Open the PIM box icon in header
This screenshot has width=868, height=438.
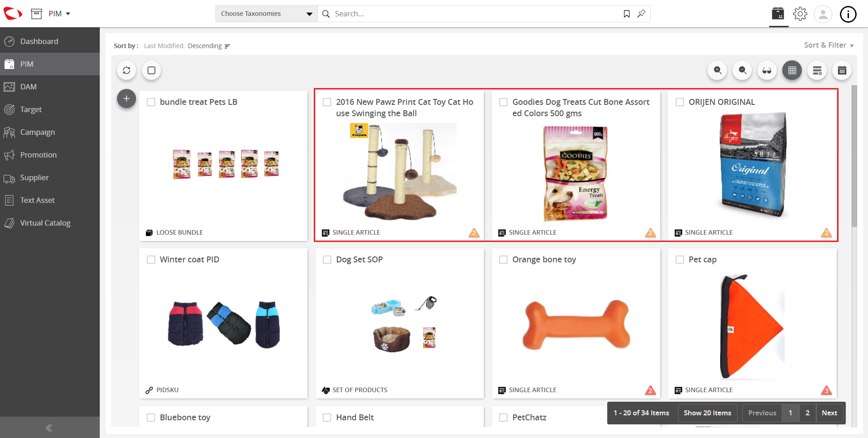(778, 14)
